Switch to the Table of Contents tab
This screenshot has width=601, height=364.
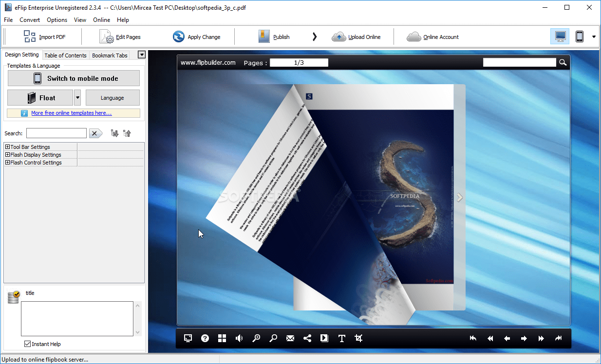[x=65, y=55]
